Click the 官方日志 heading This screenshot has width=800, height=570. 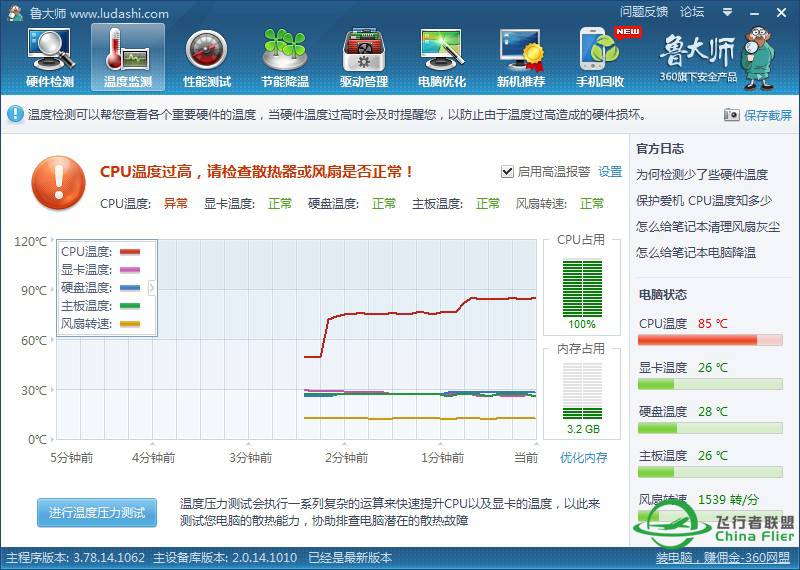[660, 148]
